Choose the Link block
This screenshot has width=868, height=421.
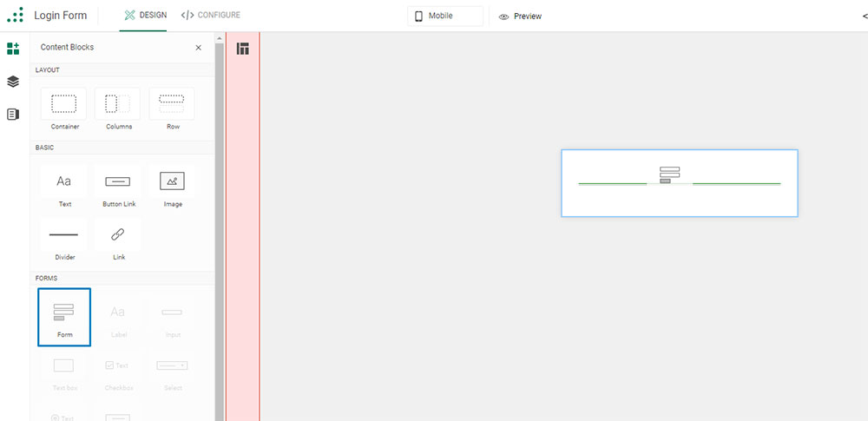(118, 240)
